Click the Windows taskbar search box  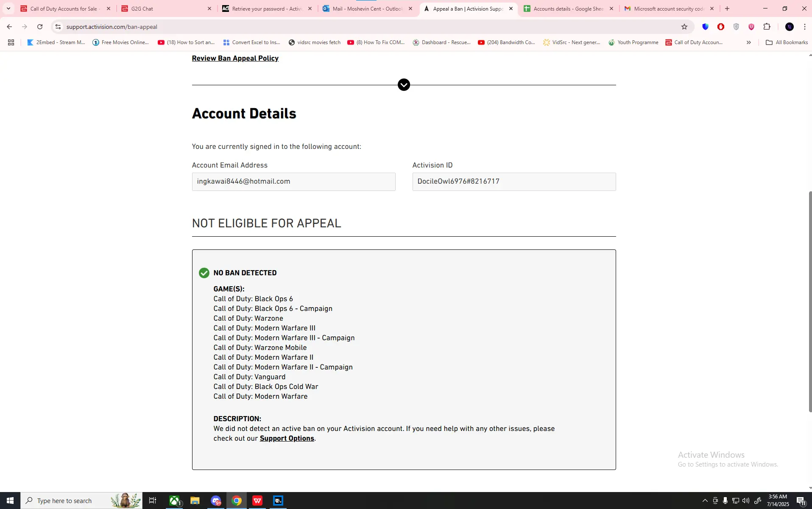point(81,501)
